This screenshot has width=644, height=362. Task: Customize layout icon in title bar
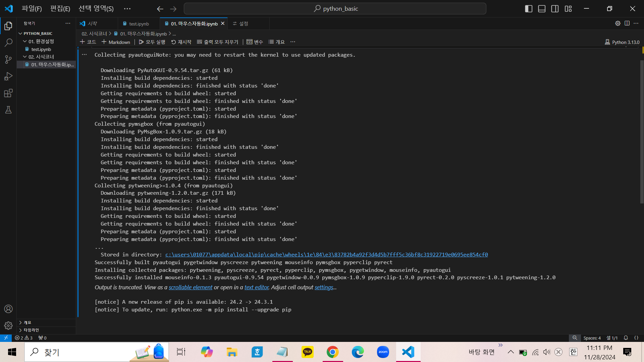[x=568, y=9]
